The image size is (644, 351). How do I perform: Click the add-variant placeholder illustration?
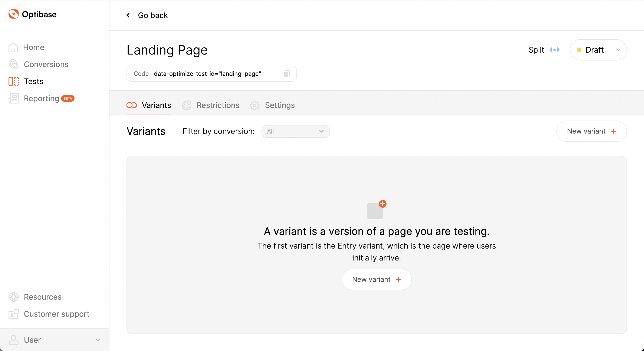377,210
